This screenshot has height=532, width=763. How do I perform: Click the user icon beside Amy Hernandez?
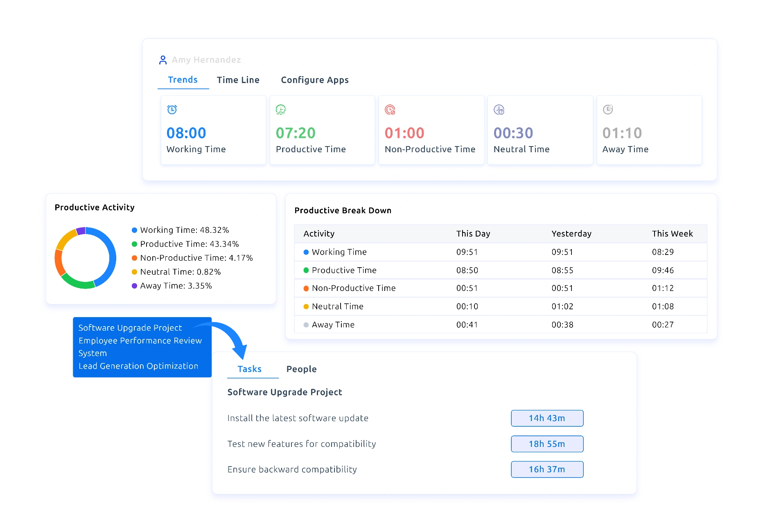(x=163, y=60)
